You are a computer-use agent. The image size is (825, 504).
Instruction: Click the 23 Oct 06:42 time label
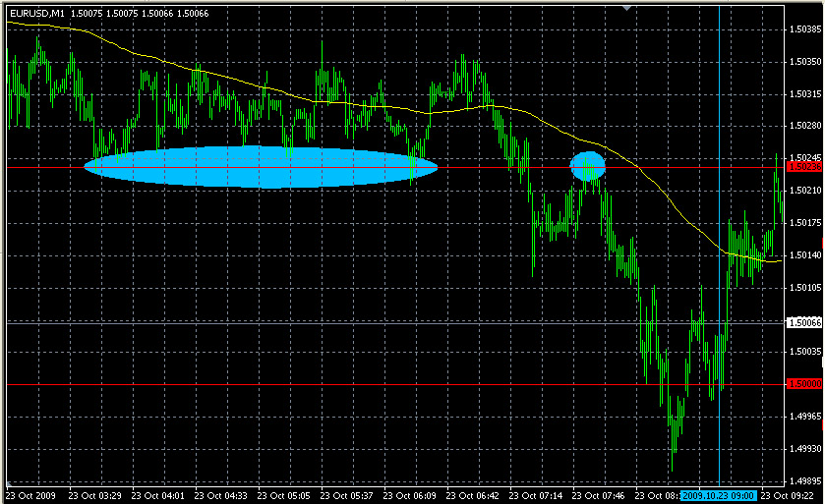pos(474,495)
